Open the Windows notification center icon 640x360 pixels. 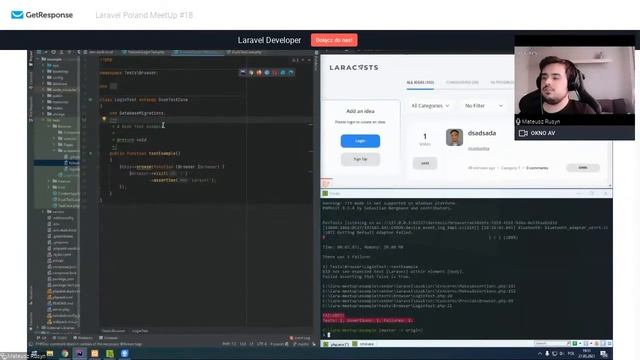604,354
